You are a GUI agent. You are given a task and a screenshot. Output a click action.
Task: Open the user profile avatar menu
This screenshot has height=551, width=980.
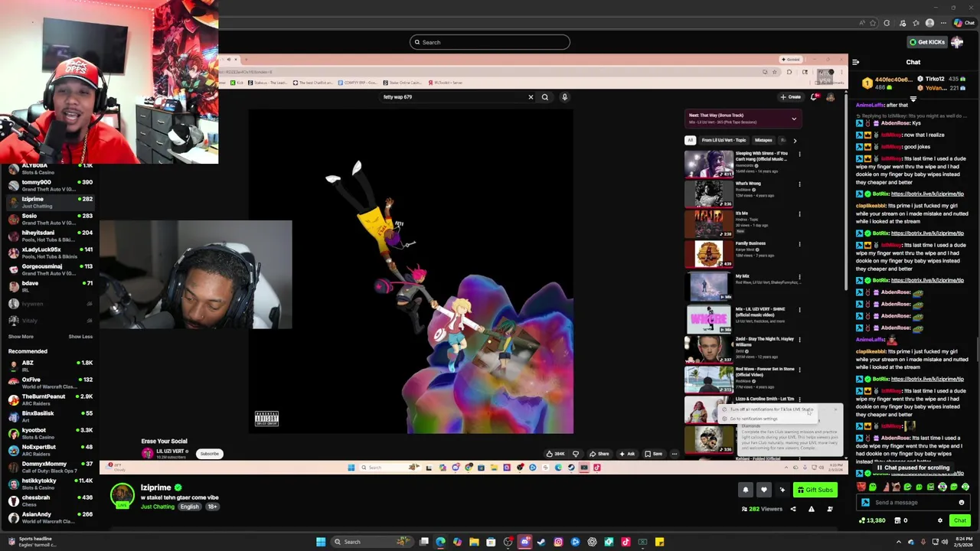coord(957,42)
